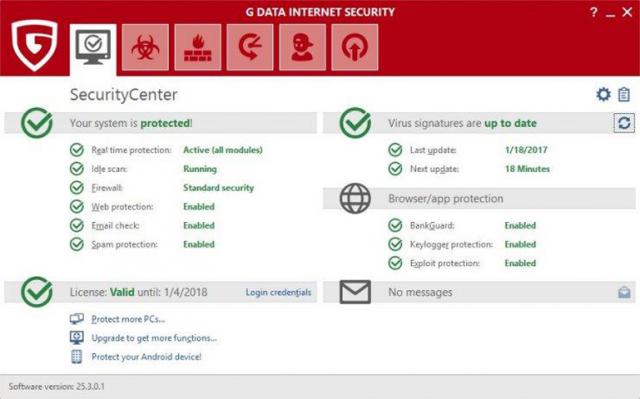Click Browser/app protection header
Viewport: 640px width, 399px height.
(446, 199)
